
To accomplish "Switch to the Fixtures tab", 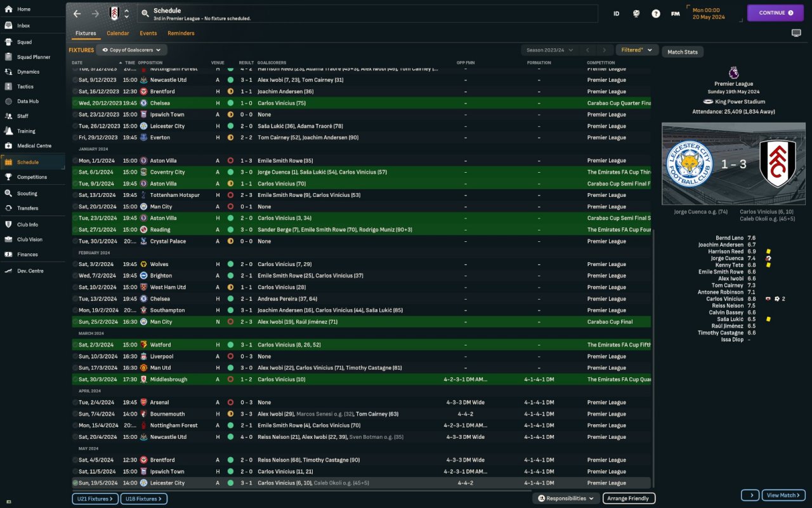I will (86, 33).
